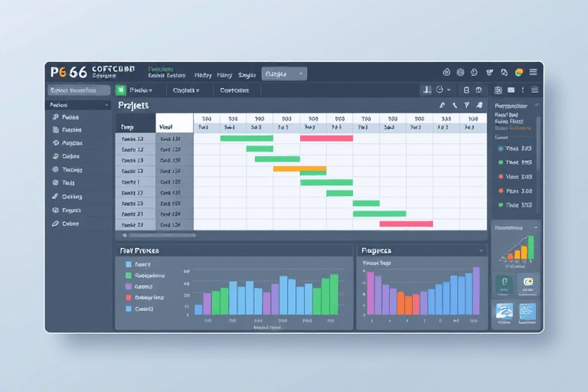Click the green square icon in toolbar

pos(121,90)
